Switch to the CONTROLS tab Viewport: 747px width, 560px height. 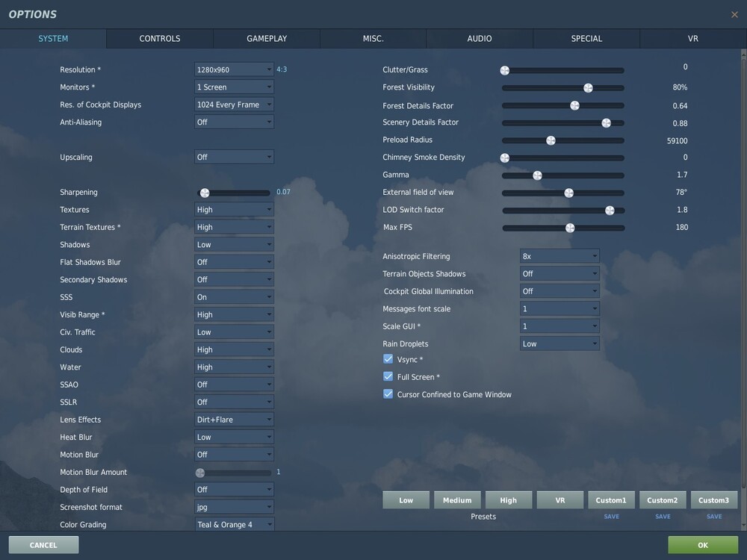pos(160,39)
